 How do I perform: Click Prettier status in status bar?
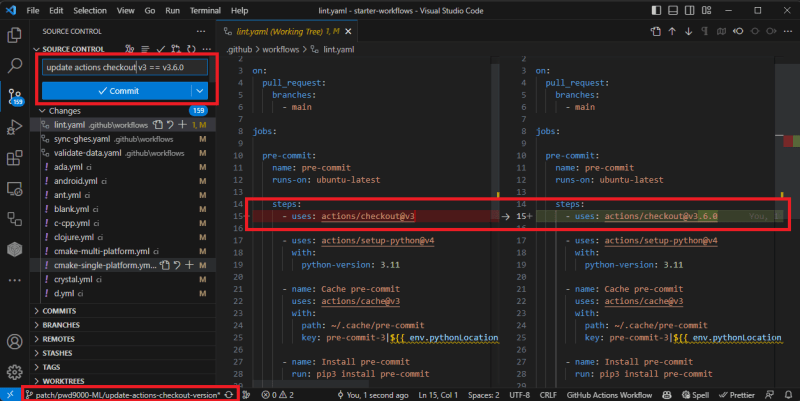(x=736, y=395)
